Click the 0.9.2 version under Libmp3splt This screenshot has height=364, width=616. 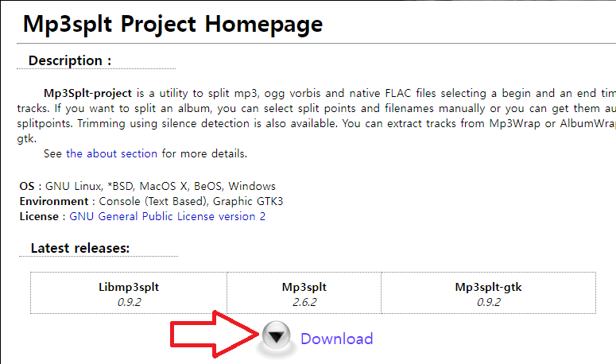click(x=129, y=301)
